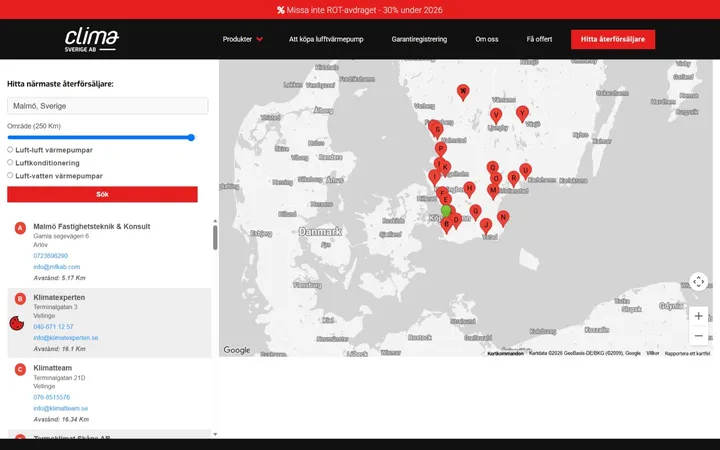Click map marker V
Image resolution: width=720 pixels, height=450 pixels.
(x=495, y=116)
